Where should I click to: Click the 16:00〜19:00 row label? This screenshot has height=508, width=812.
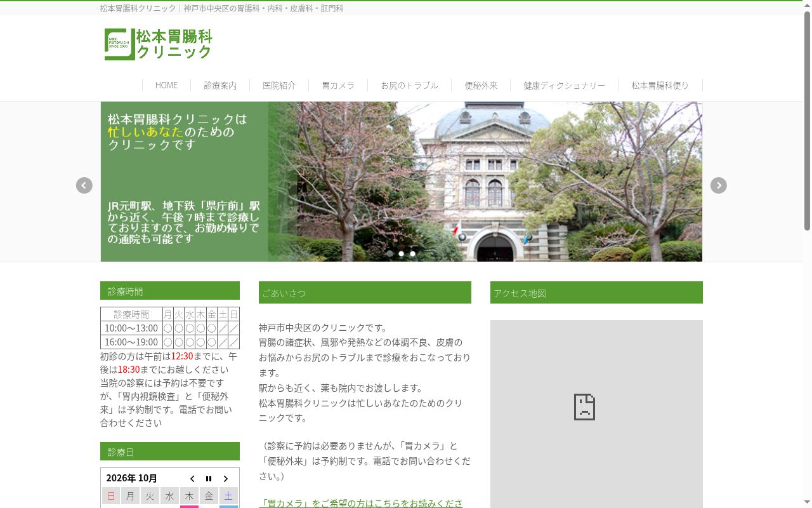pos(131,342)
